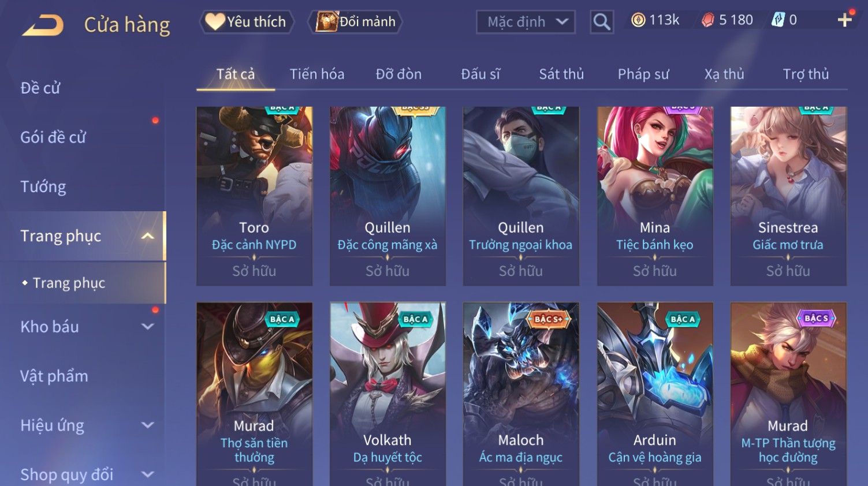The width and height of the screenshot is (868, 486).
Task: Expand the Hiệu ứng sidebar section
Action: [148, 425]
